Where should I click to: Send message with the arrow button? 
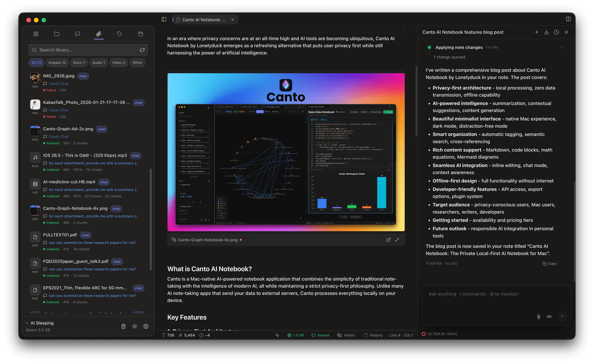(562, 317)
